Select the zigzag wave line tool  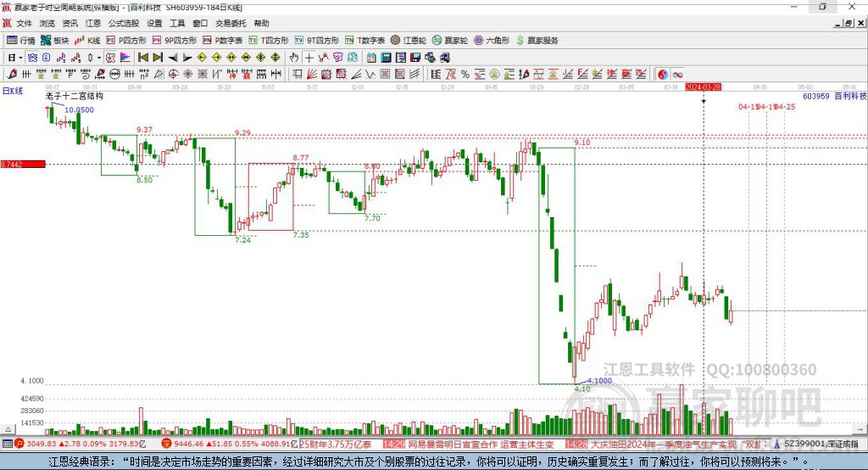click(x=370, y=74)
